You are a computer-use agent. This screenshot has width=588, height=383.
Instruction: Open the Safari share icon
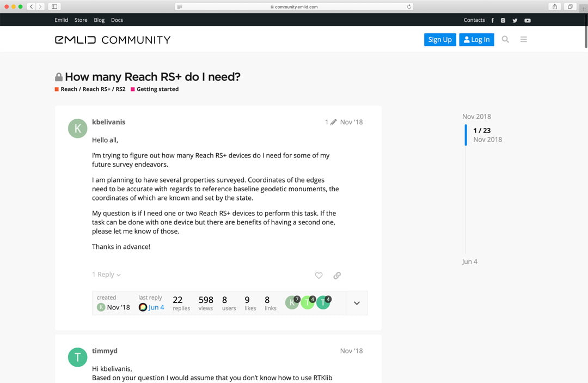coord(555,7)
